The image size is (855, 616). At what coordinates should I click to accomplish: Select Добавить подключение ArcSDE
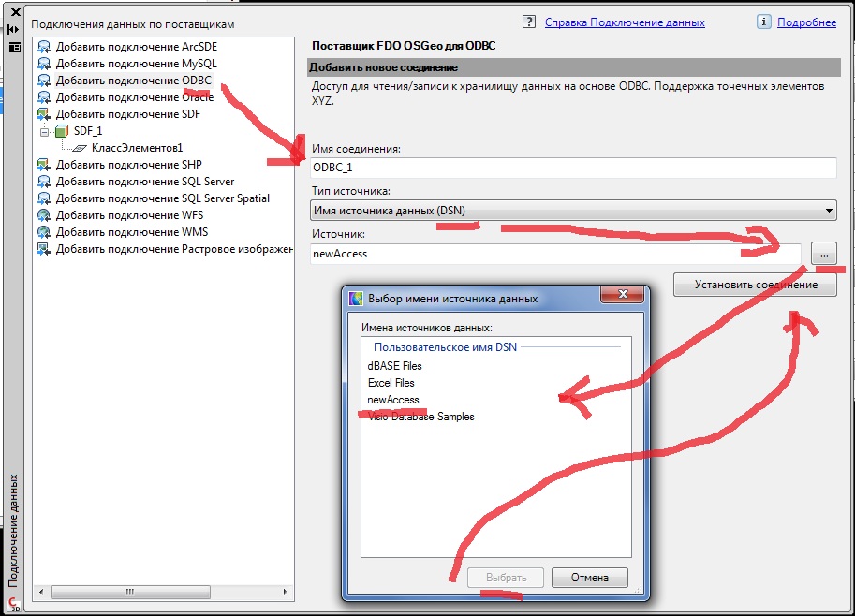tap(137, 47)
